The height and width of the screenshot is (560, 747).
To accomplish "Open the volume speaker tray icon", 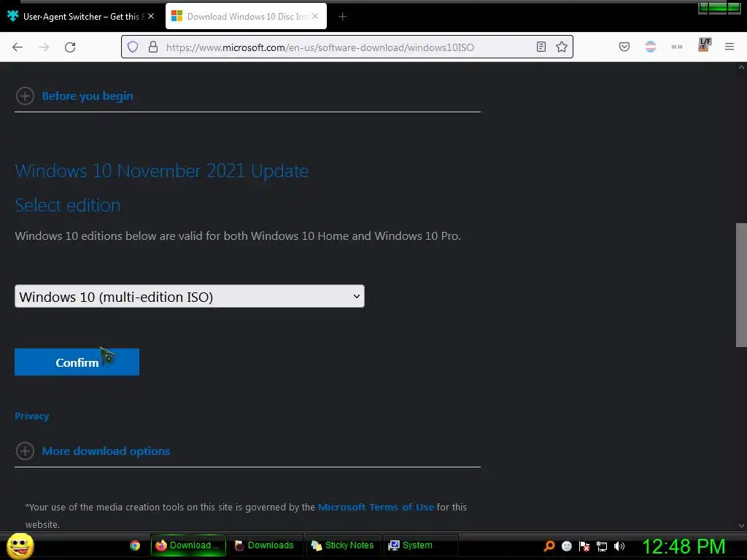I will point(619,546).
